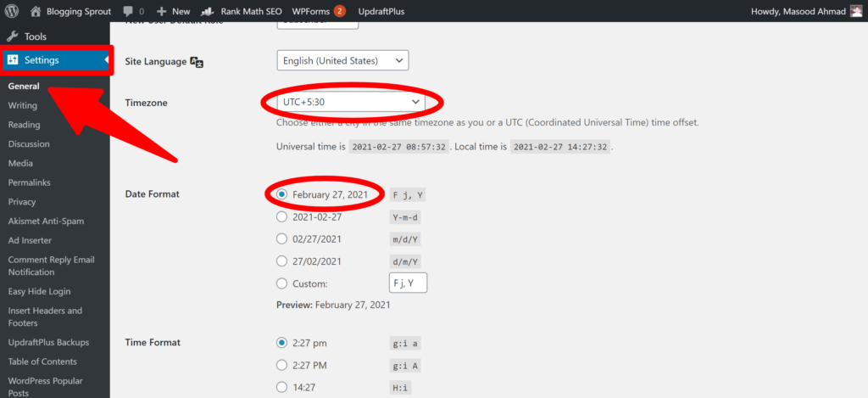Image resolution: width=868 pixels, height=398 pixels.
Task: Select the 2021-02-27 date format
Action: pyautogui.click(x=281, y=217)
